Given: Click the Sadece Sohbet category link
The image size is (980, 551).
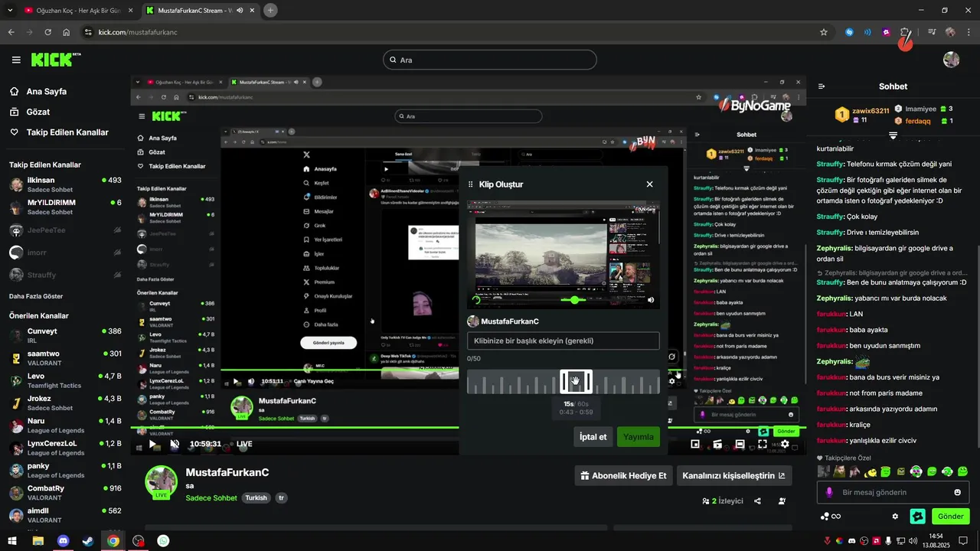Looking at the screenshot, I should [x=211, y=498].
